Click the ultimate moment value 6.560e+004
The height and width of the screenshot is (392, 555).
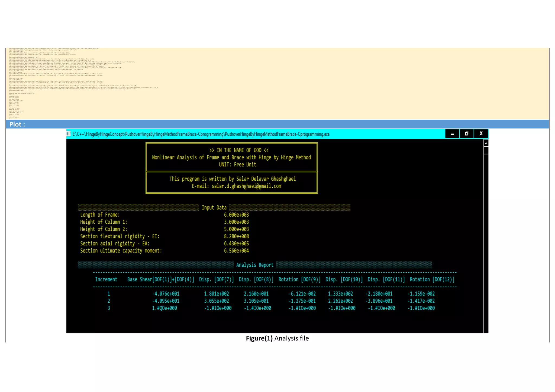236,251
